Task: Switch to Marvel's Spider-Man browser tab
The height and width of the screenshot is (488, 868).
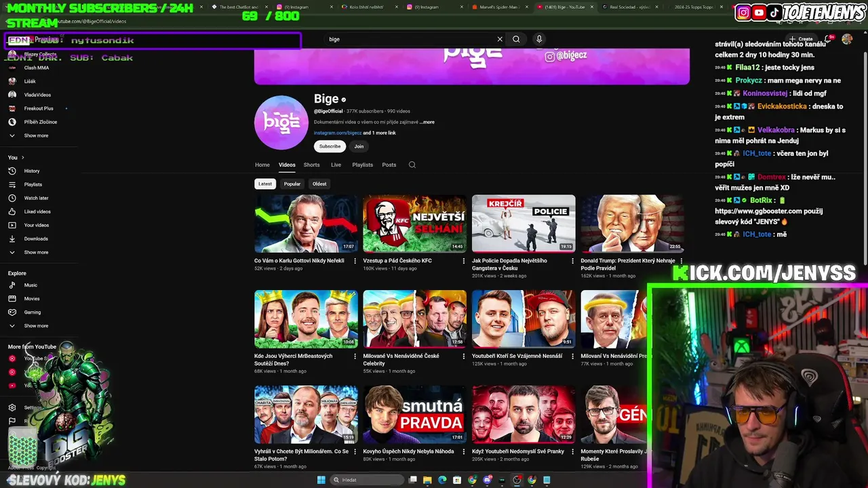Action: 500,7
